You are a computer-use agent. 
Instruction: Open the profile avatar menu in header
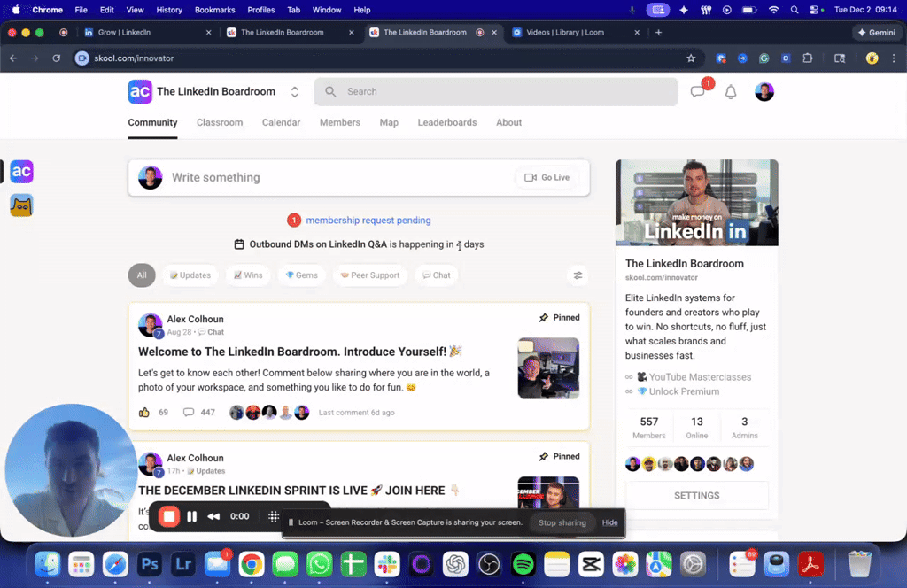pyautogui.click(x=764, y=92)
